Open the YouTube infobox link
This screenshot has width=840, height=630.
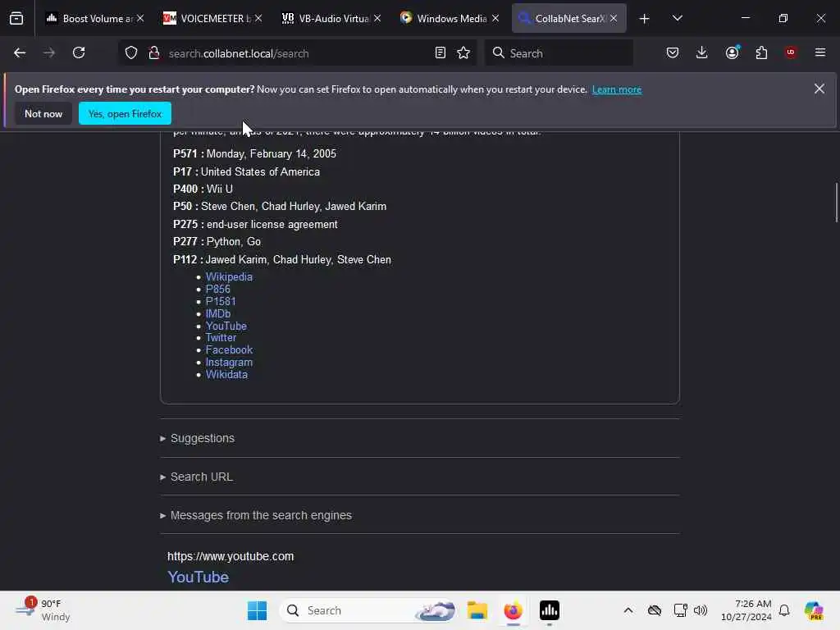coord(226,326)
